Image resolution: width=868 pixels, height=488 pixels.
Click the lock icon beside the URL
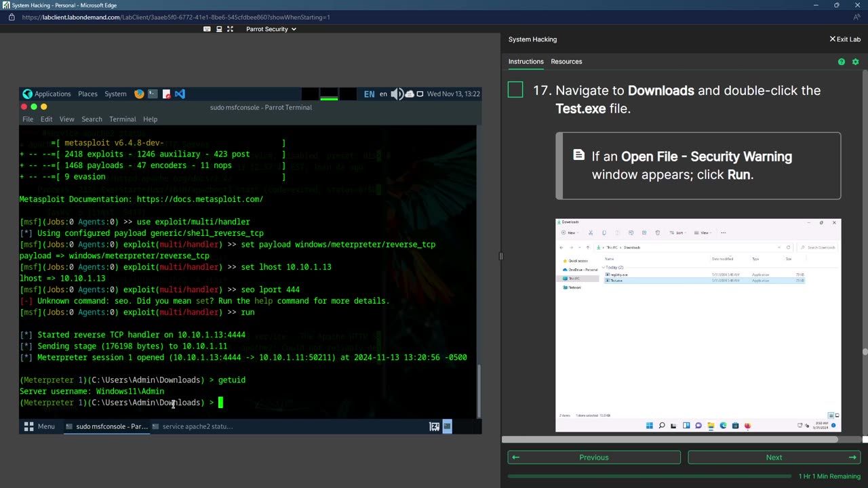12,17
